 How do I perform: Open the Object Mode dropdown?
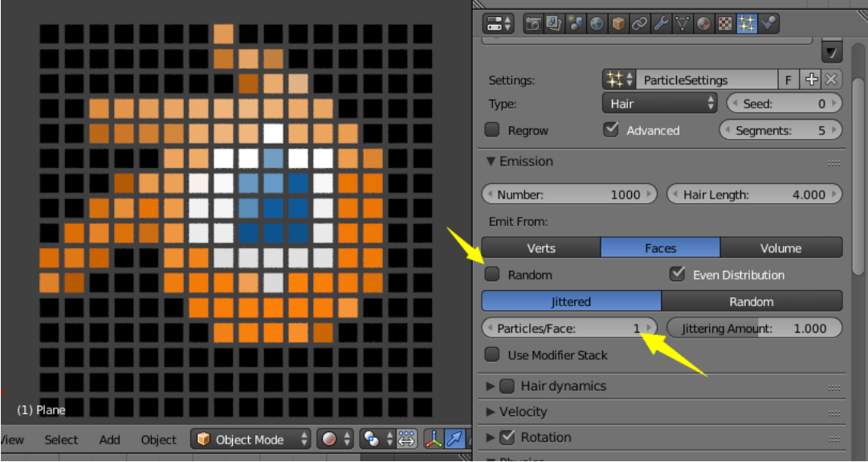(x=251, y=440)
